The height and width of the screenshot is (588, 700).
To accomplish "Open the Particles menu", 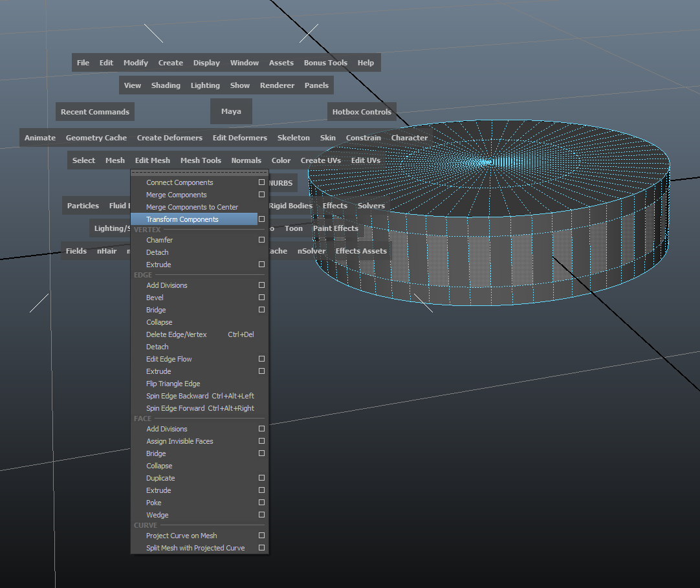I will click(83, 206).
